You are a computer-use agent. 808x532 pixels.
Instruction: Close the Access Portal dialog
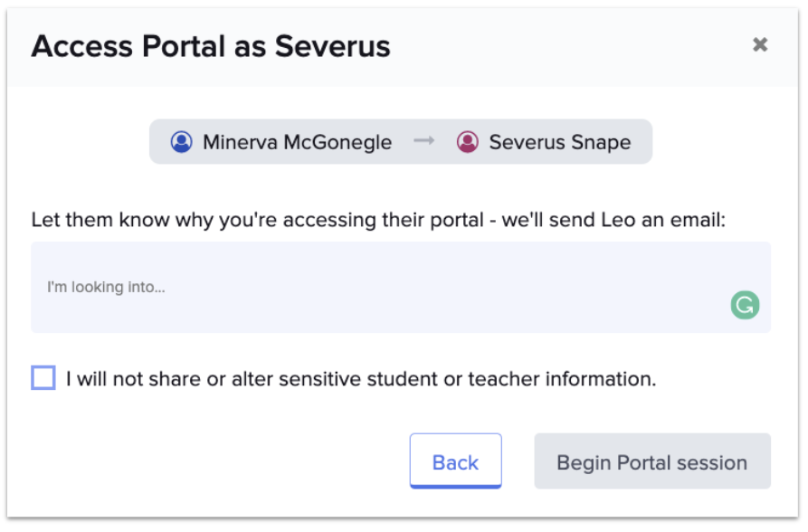point(760,44)
